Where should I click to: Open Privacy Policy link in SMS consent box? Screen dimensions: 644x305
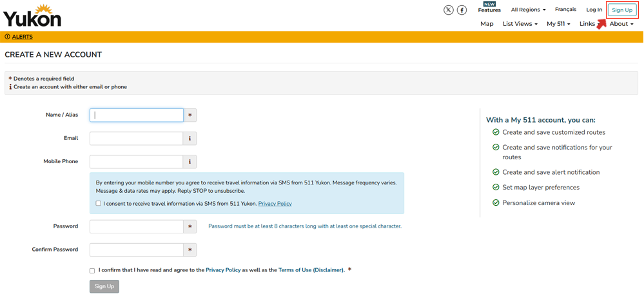point(275,204)
